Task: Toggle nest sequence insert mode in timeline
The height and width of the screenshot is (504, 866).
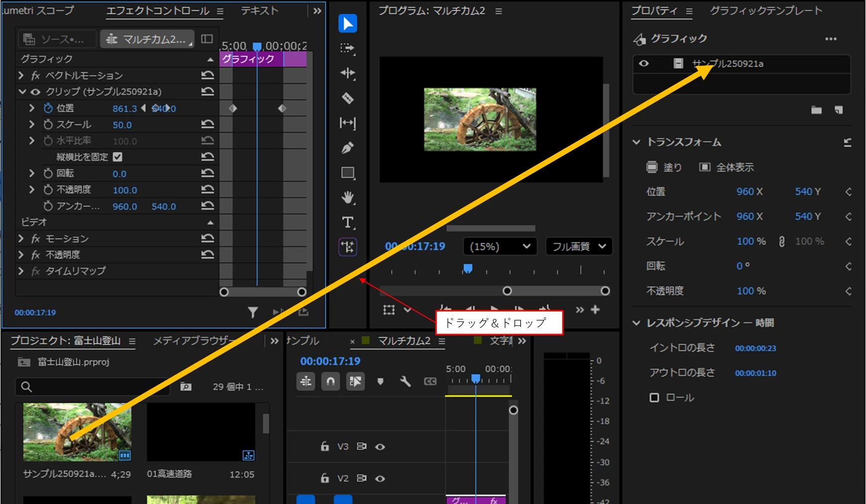Action: [x=306, y=382]
